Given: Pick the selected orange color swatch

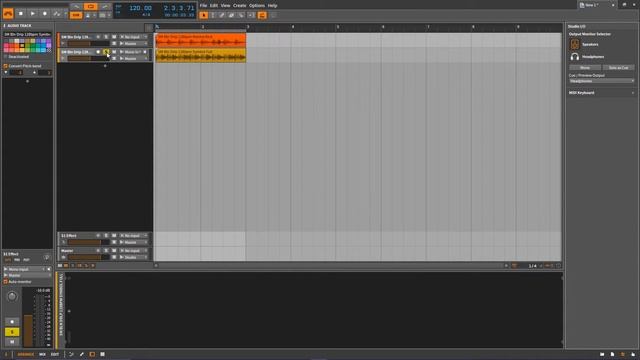Looking at the screenshot, I should pyautogui.click(x=22, y=45).
